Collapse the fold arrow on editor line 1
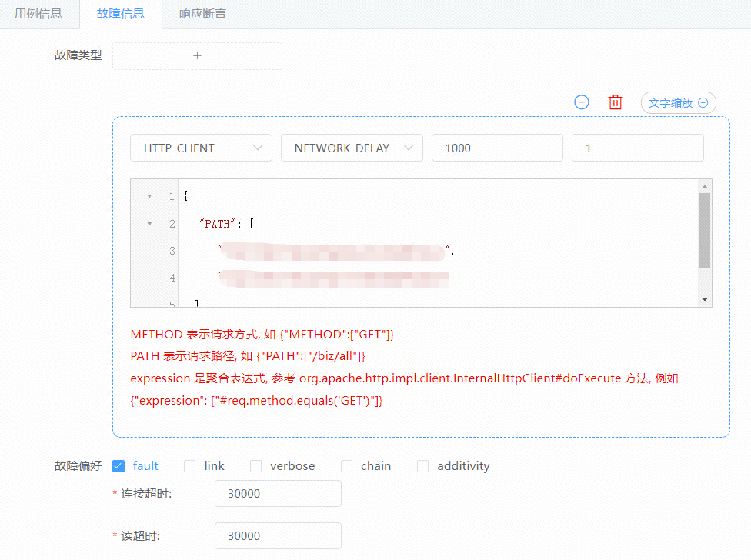The image size is (751, 560). 149,196
